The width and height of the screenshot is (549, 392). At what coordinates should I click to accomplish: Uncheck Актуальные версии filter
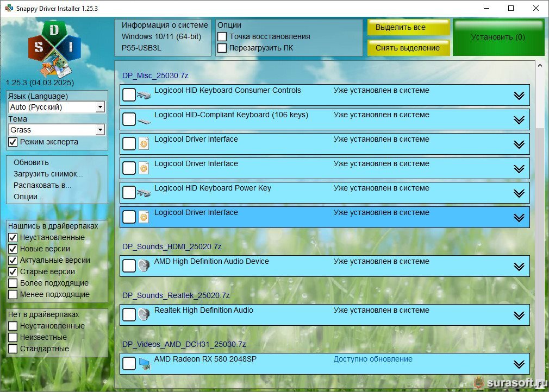pyautogui.click(x=13, y=261)
